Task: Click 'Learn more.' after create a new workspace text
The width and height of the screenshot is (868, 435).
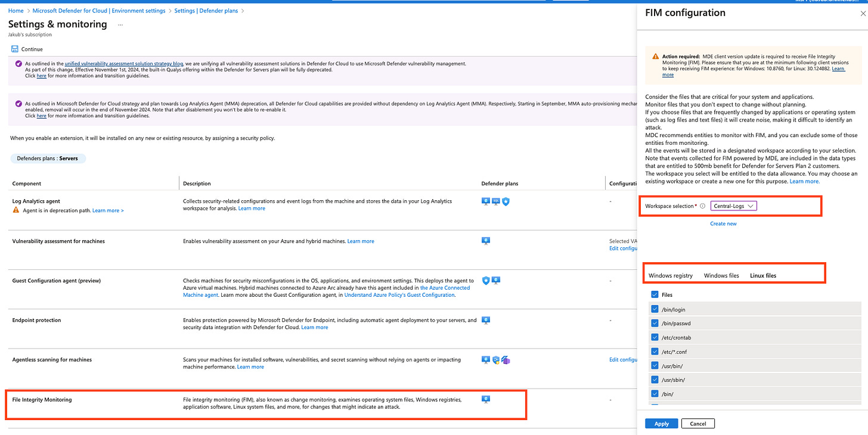Action: coord(804,181)
